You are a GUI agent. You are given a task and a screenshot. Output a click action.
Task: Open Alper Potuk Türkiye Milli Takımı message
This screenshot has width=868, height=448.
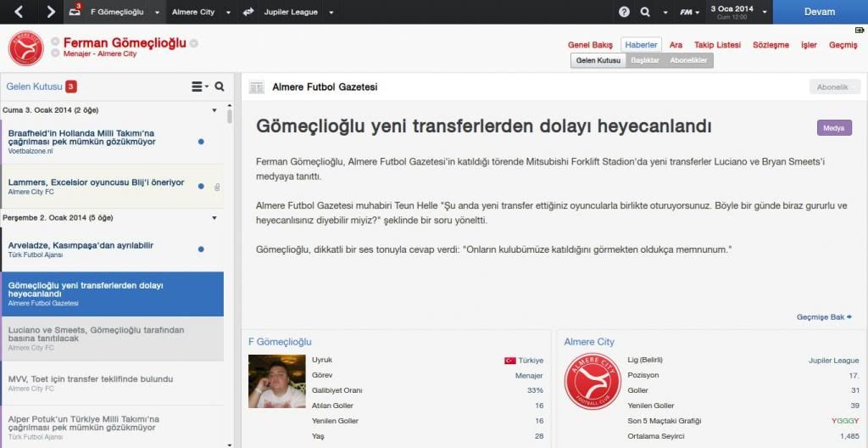click(x=112, y=427)
